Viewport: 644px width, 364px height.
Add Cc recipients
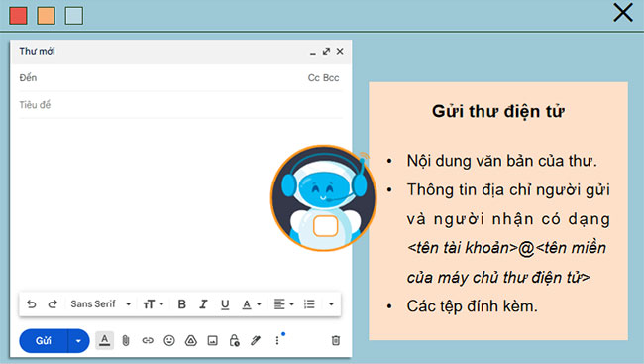click(x=314, y=77)
